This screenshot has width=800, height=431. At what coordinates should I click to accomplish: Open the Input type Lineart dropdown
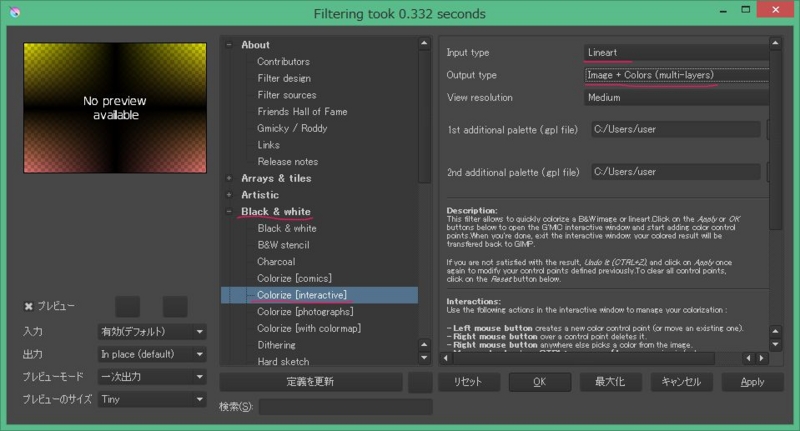(x=676, y=53)
